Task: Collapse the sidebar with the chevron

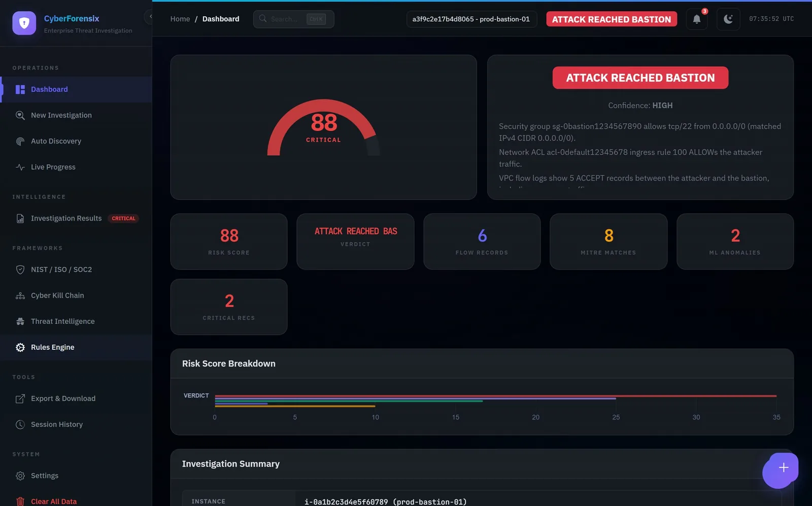Action: 150,17
